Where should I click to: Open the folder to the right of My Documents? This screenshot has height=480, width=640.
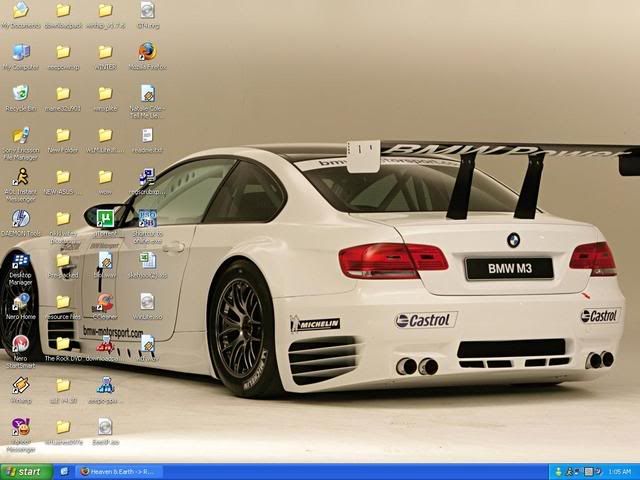(x=63, y=11)
